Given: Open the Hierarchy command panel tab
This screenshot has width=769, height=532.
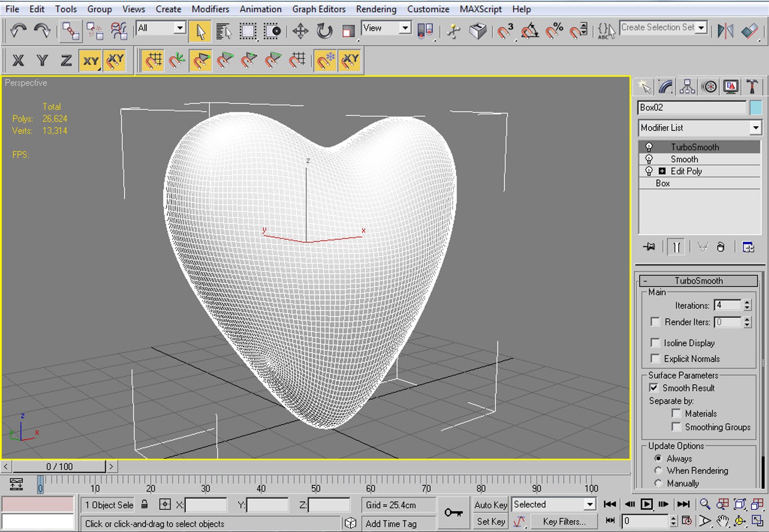Looking at the screenshot, I should click(687, 87).
